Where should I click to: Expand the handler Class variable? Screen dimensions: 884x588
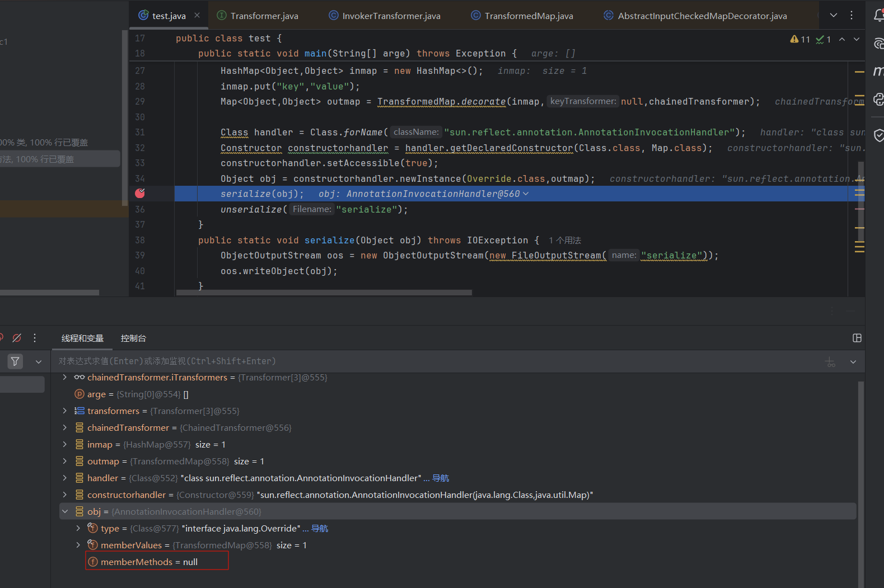[x=64, y=478]
